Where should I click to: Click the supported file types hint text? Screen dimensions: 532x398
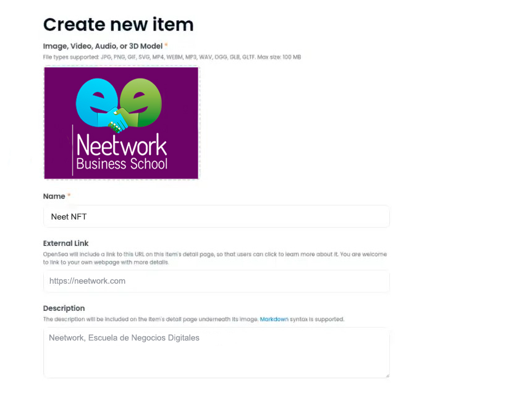[172, 57]
